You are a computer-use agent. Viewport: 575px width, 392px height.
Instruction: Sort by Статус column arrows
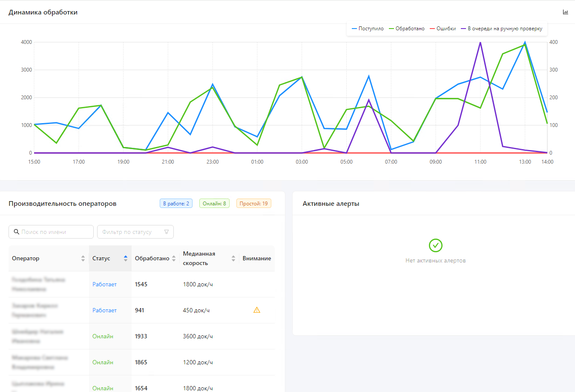[x=126, y=258]
